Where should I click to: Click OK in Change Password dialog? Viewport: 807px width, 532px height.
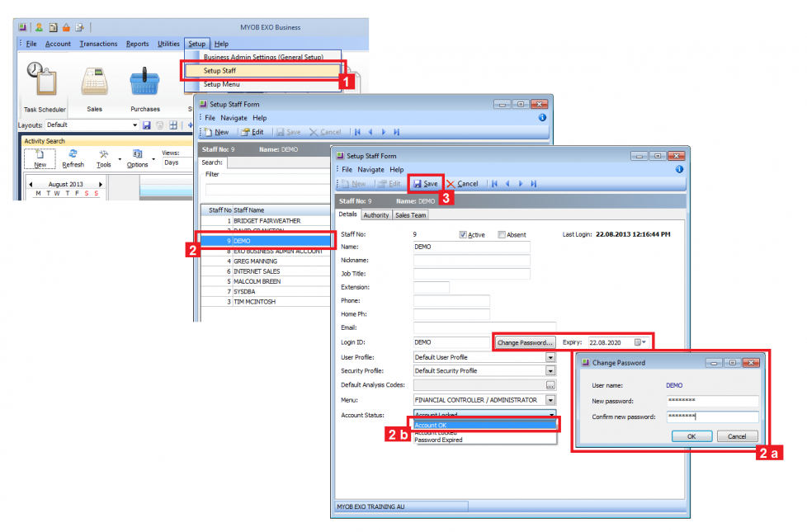click(x=691, y=436)
